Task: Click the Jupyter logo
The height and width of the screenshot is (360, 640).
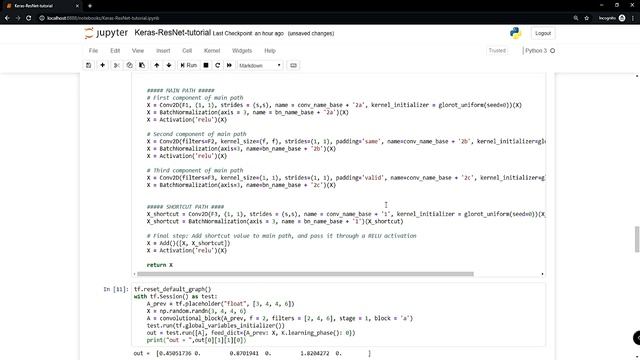Action: click(106, 33)
